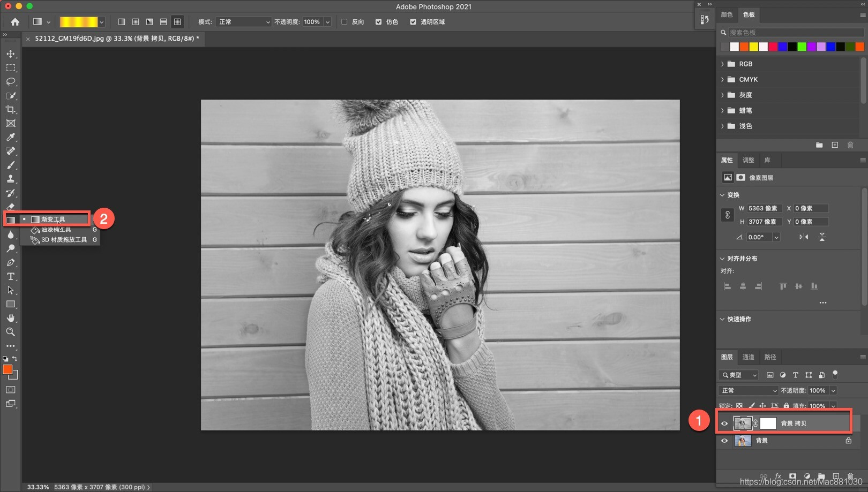This screenshot has height=492, width=868.
Task: Open the blend Mode (模式) dropdown
Action: coord(244,22)
